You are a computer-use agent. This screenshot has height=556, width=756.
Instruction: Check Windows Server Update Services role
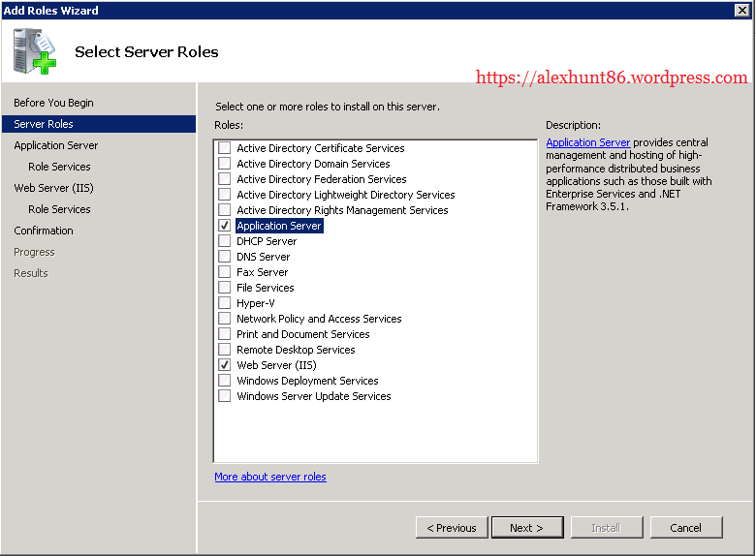click(225, 396)
